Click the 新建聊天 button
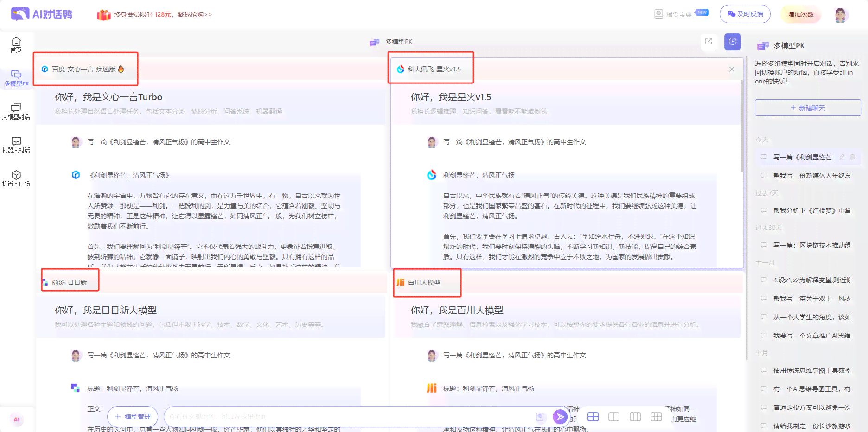This screenshot has height=432, width=868. click(x=808, y=108)
